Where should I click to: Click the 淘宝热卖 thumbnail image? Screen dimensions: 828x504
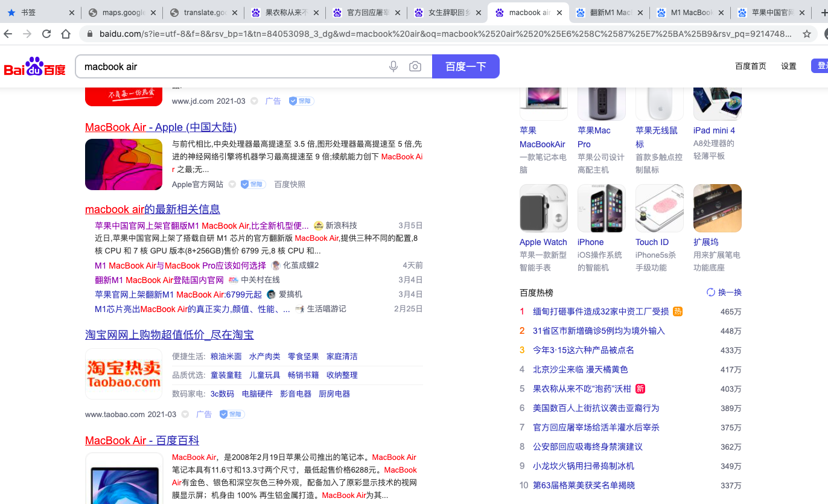[x=124, y=374]
